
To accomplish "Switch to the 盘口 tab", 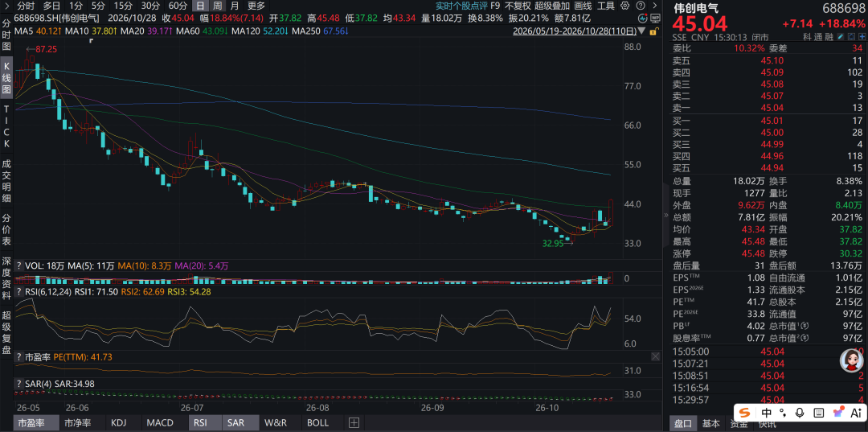I will coord(682,424).
